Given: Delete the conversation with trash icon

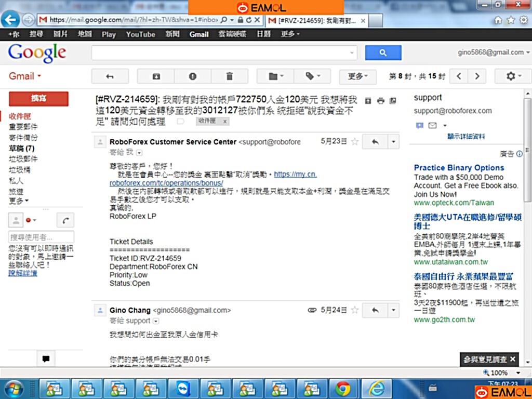Looking at the screenshot, I should point(230,76).
